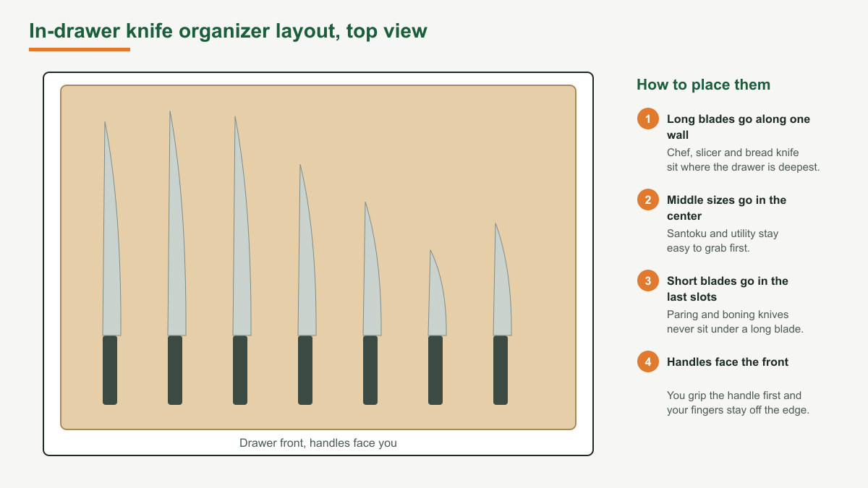
Task: Click caption "Drawer front, handles face you"
Action: (318, 443)
